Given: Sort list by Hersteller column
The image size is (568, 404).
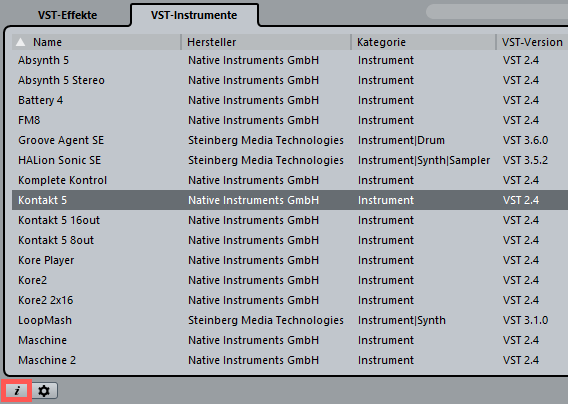Looking at the screenshot, I should coord(266,42).
